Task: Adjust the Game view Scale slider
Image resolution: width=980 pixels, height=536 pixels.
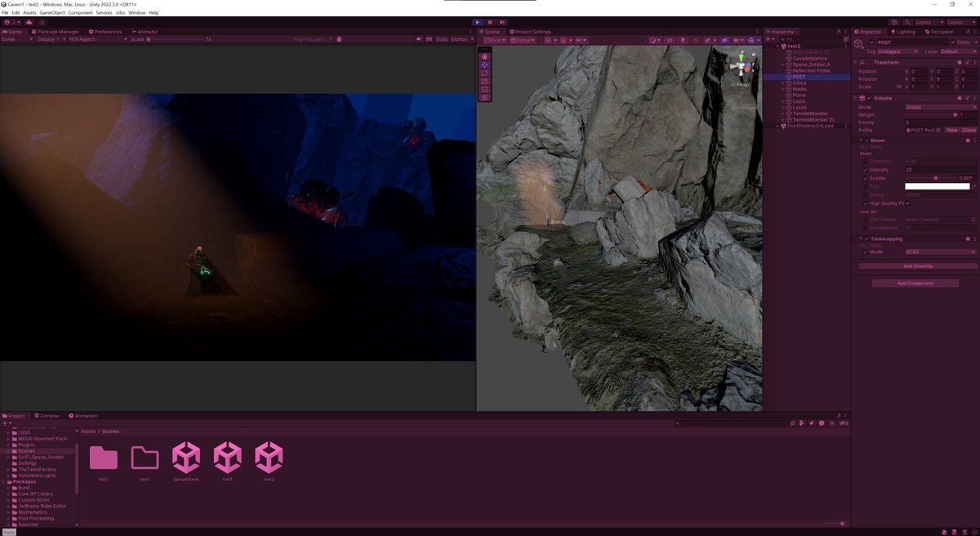Action: click(x=176, y=39)
